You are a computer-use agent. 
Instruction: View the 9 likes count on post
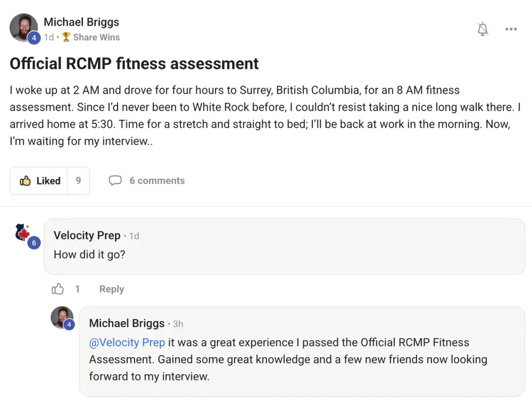(x=78, y=181)
